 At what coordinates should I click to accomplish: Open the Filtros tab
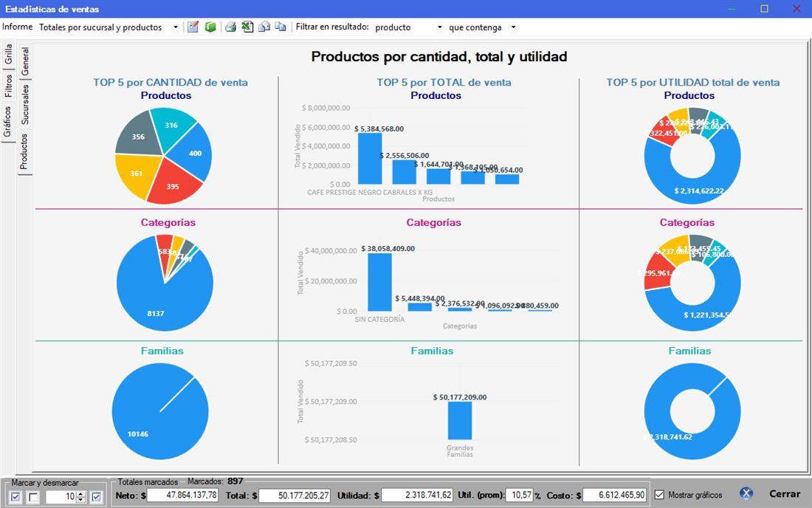(8, 86)
